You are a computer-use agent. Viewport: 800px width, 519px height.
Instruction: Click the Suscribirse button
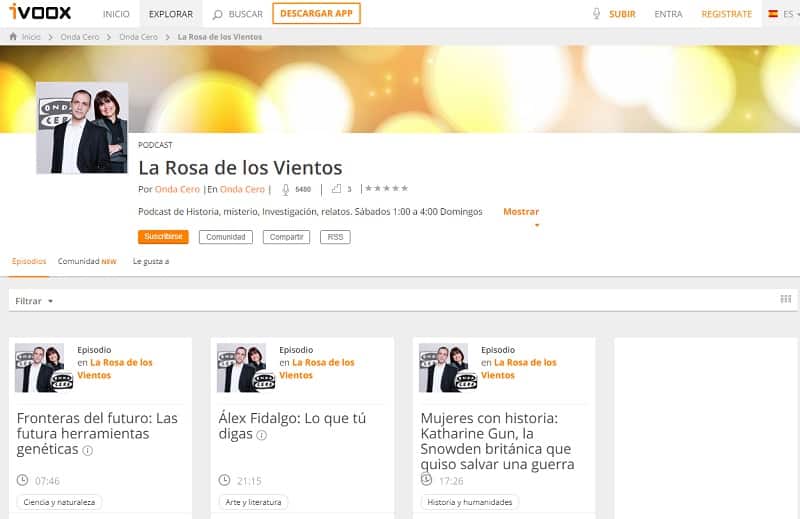[163, 237]
